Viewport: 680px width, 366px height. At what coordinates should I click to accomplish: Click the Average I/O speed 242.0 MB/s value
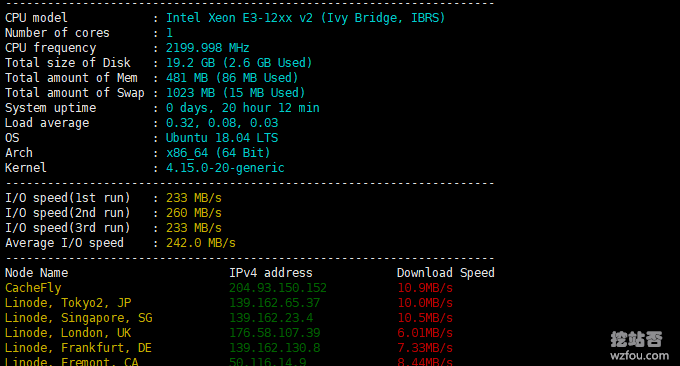click(201, 243)
